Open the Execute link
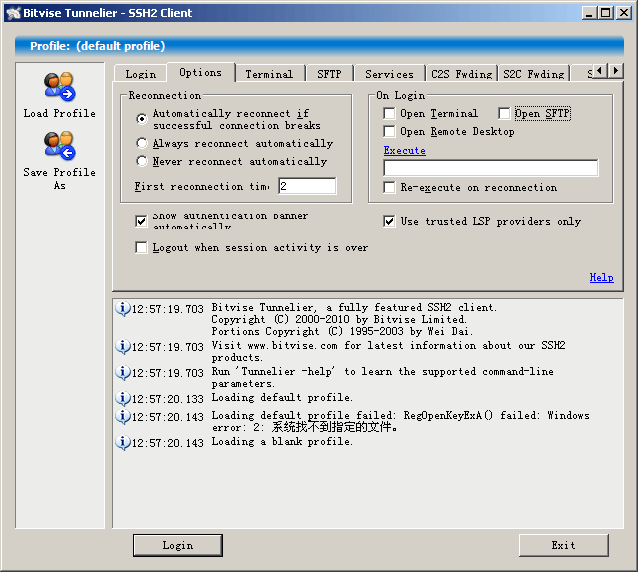 pyautogui.click(x=404, y=151)
